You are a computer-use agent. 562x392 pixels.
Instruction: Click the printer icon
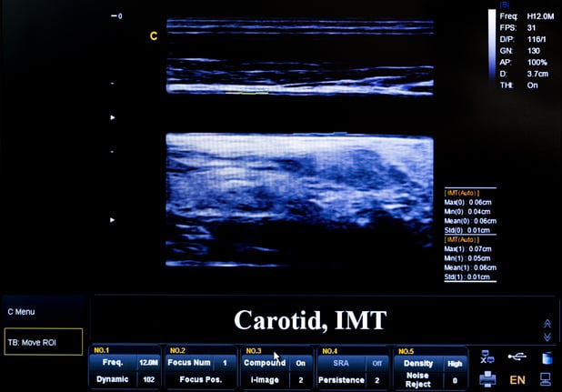pyautogui.click(x=487, y=379)
